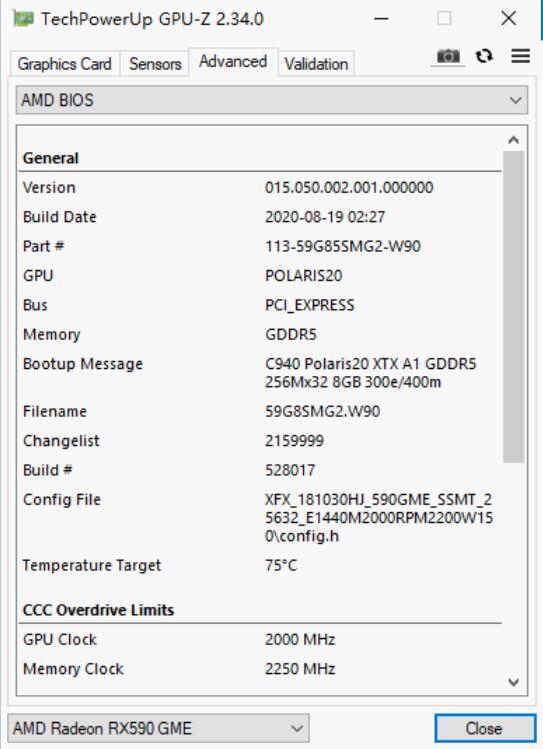
Task: Take a screenshot with the camera icon
Action: pos(448,56)
